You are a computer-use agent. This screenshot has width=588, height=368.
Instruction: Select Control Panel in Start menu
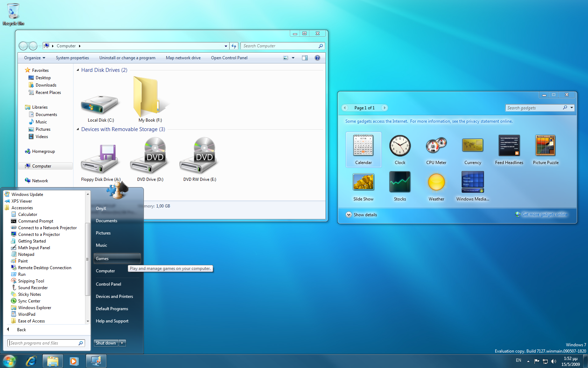click(108, 284)
